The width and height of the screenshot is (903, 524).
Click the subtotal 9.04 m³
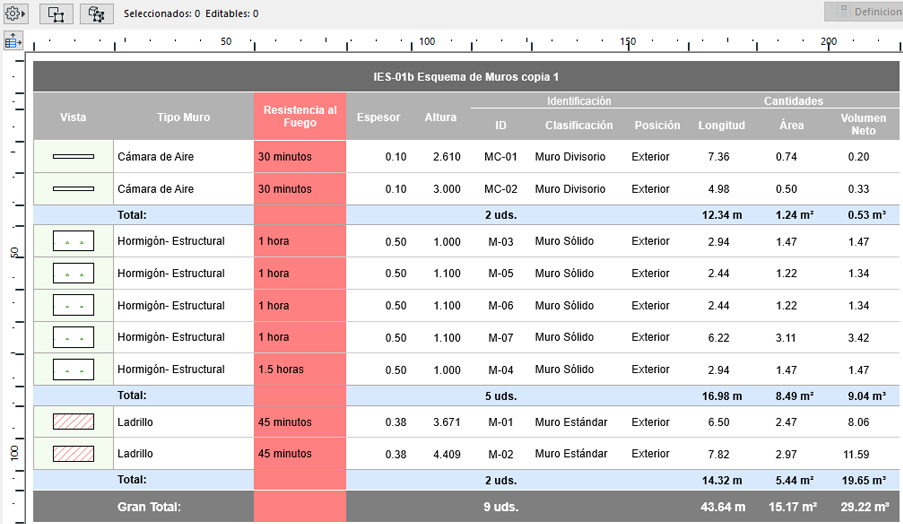tap(866, 396)
